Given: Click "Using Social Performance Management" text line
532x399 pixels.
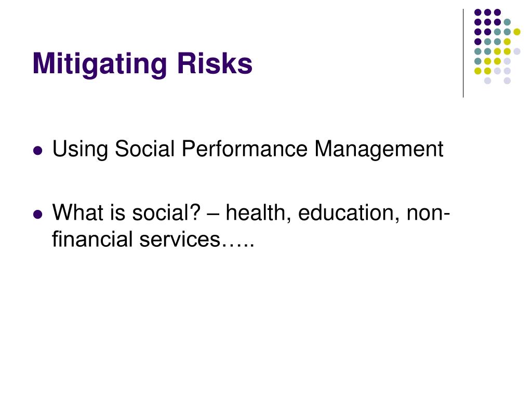Looking at the screenshot, I should 248,149.
